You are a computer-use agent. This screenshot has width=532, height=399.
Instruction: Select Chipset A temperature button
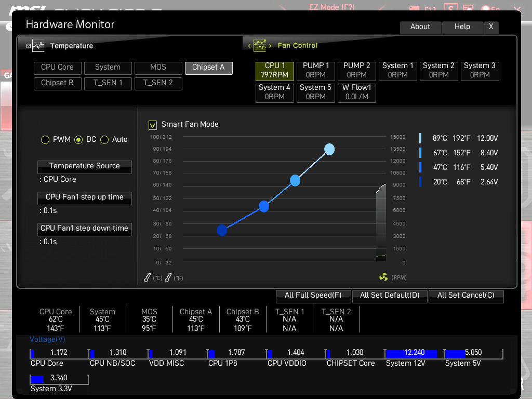tap(209, 68)
